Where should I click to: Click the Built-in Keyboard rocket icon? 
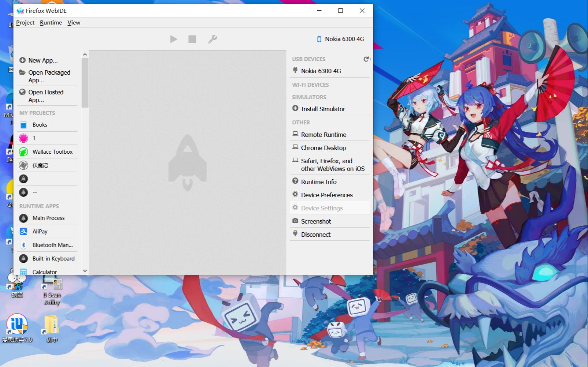[23, 259]
